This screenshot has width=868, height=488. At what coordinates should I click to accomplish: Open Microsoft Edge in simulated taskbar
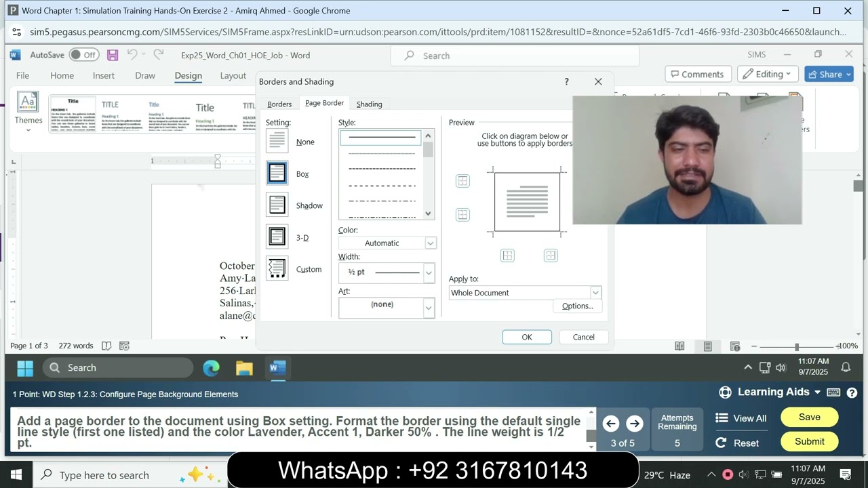(212, 367)
